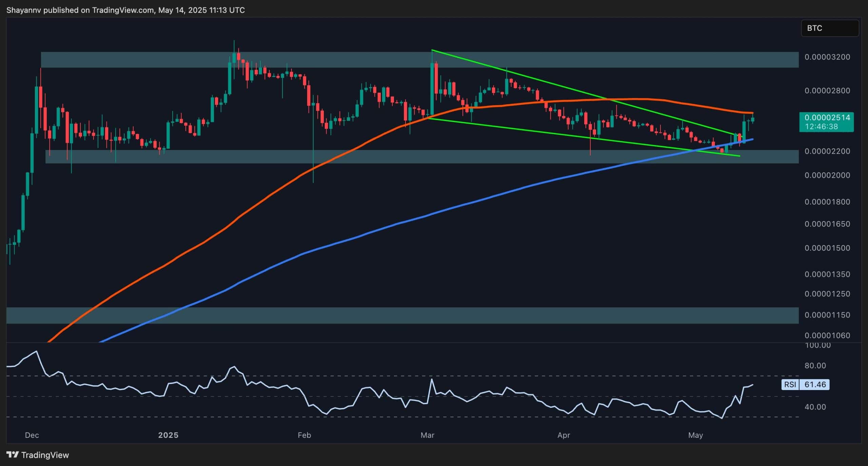Click the TradingView logo at bottom left
868x466 pixels.
tap(38, 455)
